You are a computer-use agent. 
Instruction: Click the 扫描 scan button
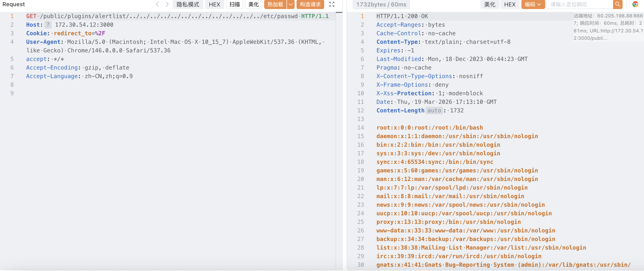pyautogui.click(x=234, y=4)
